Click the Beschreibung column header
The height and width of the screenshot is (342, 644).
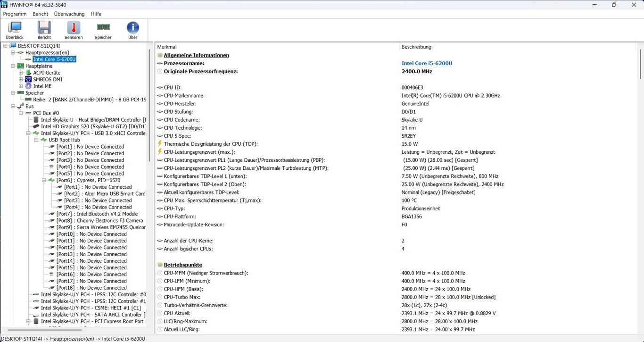(416, 47)
